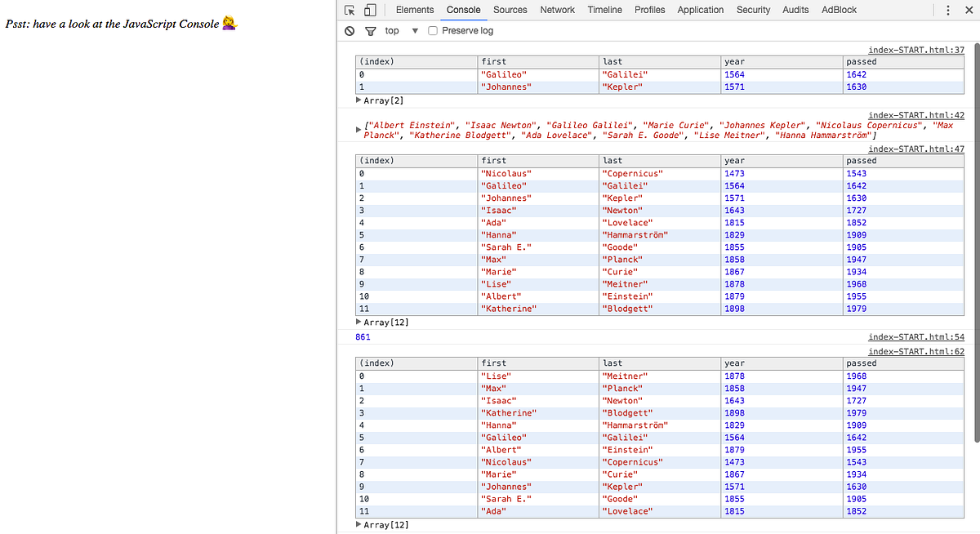The height and width of the screenshot is (534, 980).
Task: Open the index-START.html:47 source link
Action: (x=916, y=149)
